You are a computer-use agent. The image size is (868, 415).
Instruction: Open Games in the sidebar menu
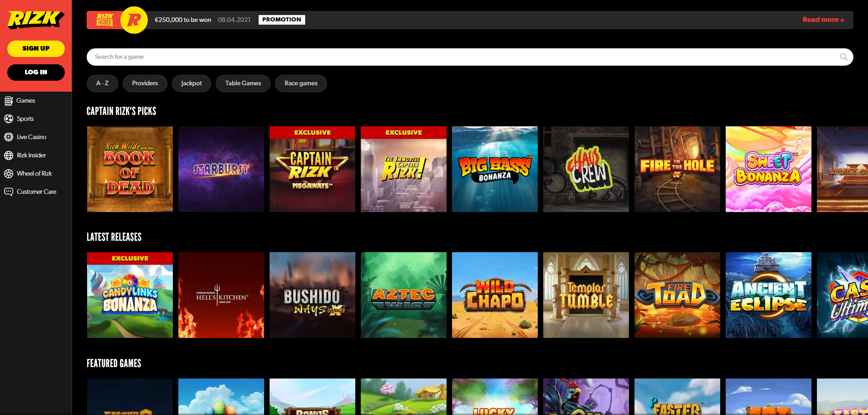click(26, 101)
